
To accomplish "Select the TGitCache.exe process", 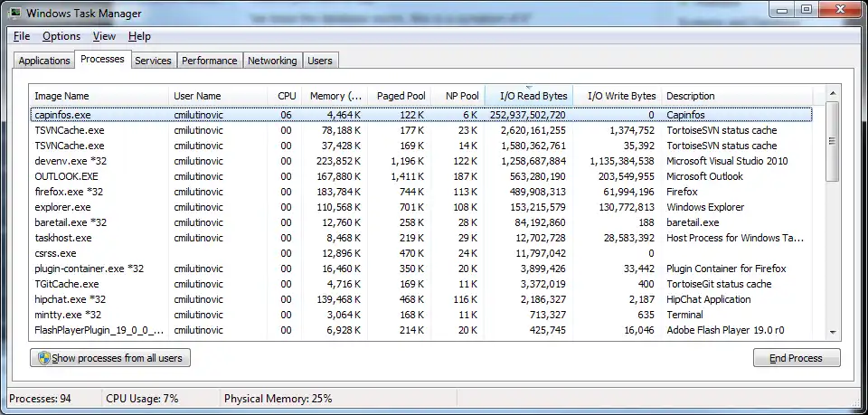I will (420, 284).
